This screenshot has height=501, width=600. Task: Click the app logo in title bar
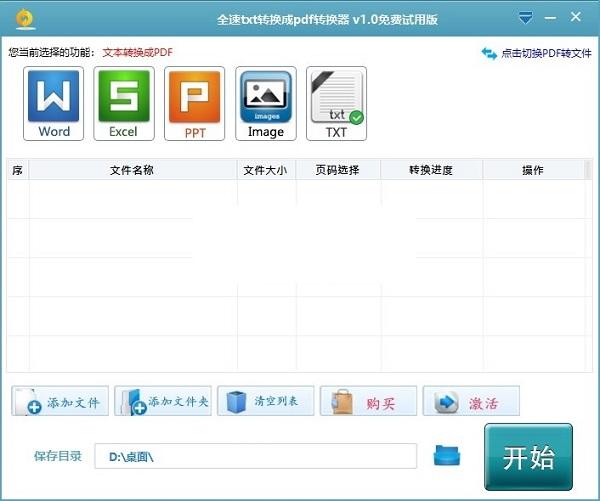coord(20,19)
